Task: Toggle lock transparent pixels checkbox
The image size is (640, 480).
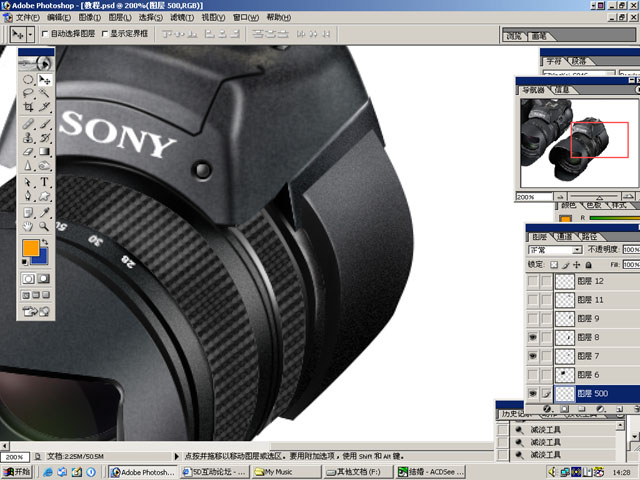Action: (554, 265)
